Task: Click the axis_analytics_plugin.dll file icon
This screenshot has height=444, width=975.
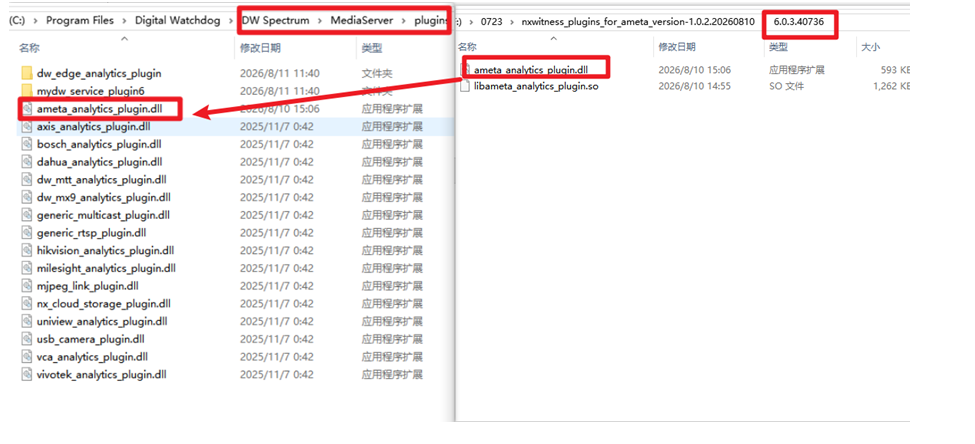Action: (26, 127)
